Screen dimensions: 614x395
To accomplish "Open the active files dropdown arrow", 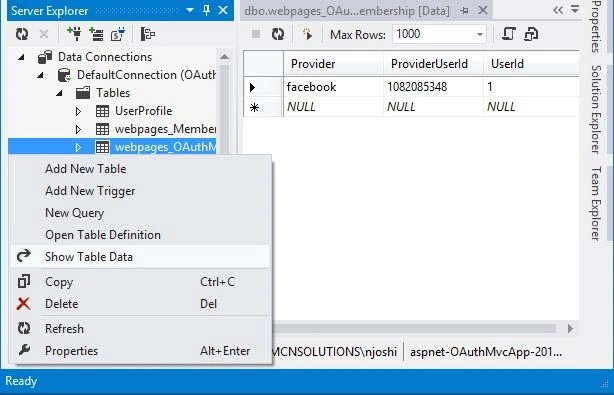I will click(x=575, y=9).
